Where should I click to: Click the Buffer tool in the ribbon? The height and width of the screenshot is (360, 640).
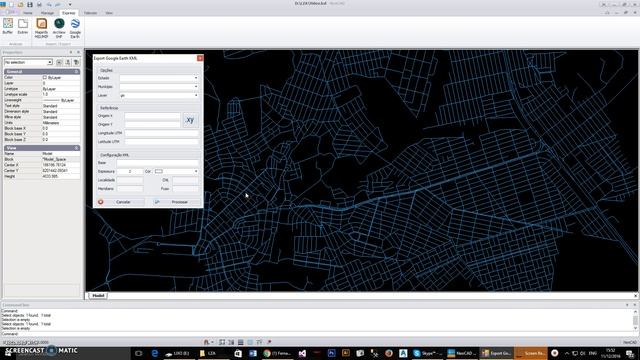[x=8, y=26]
